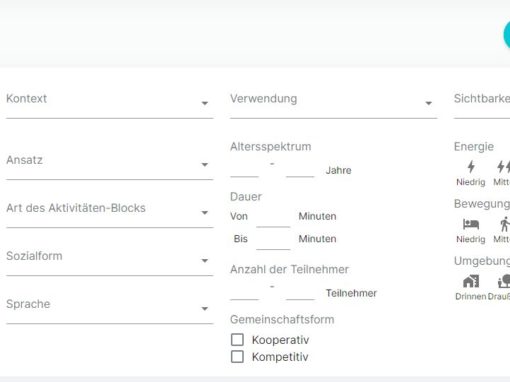The width and height of the screenshot is (510, 382).
Task: Choose the Niedrig movement bed icon
Action: click(471, 224)
